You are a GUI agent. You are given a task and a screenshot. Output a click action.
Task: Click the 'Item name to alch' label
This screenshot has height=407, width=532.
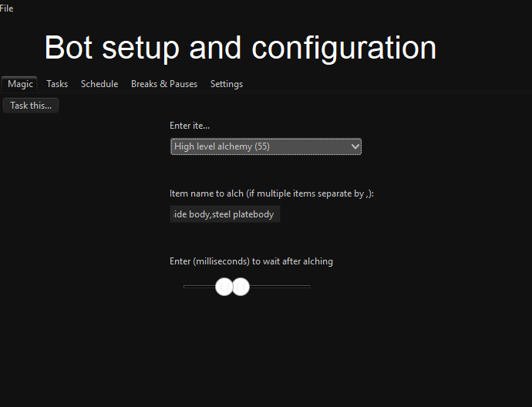pyautogui.click(x=271, y=194)
